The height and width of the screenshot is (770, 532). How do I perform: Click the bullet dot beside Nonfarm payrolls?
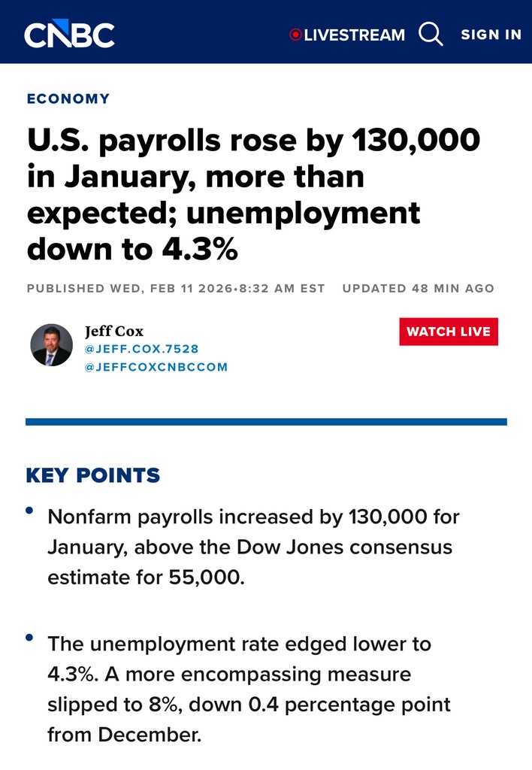pos(30,511)
